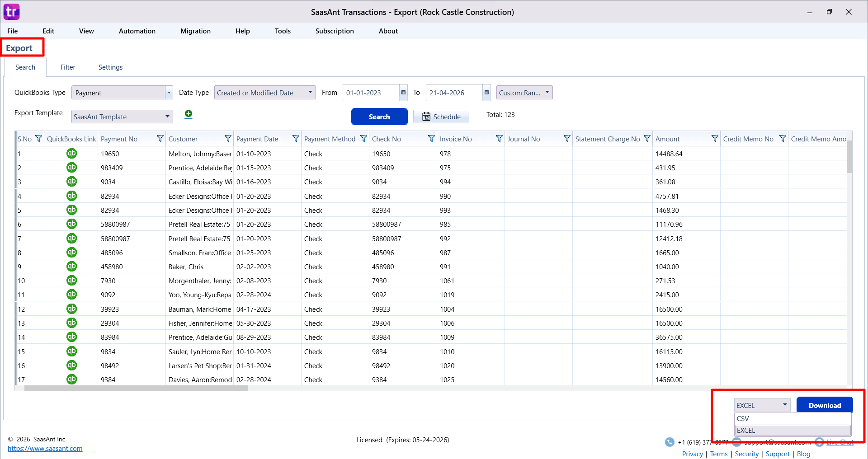Choose CSV from the format list
This screenshot has width=868, height=459.
pos(793,418)
